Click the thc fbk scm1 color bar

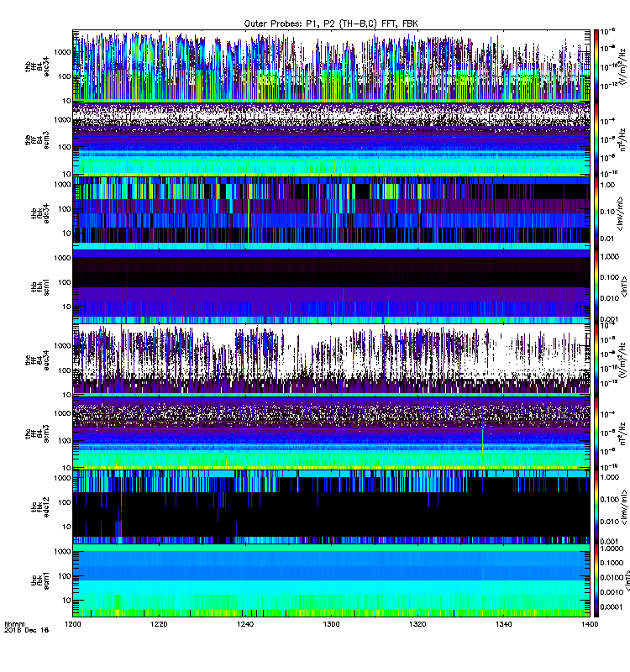[x=596, y=580]
